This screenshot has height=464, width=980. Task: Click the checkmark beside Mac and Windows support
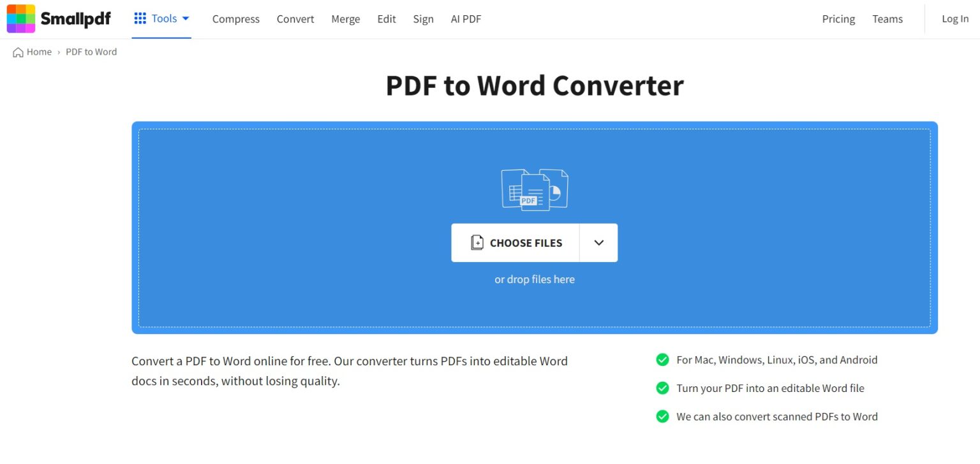click(x=662, y=359)
